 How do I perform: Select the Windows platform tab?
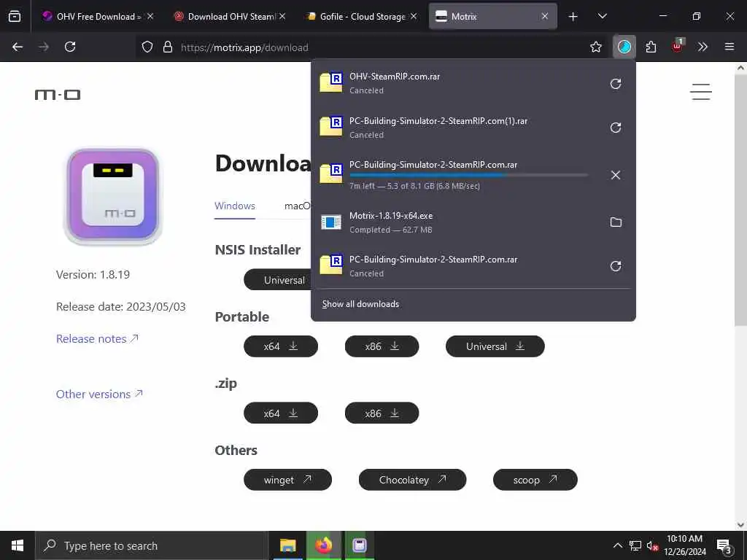(235, 206)
